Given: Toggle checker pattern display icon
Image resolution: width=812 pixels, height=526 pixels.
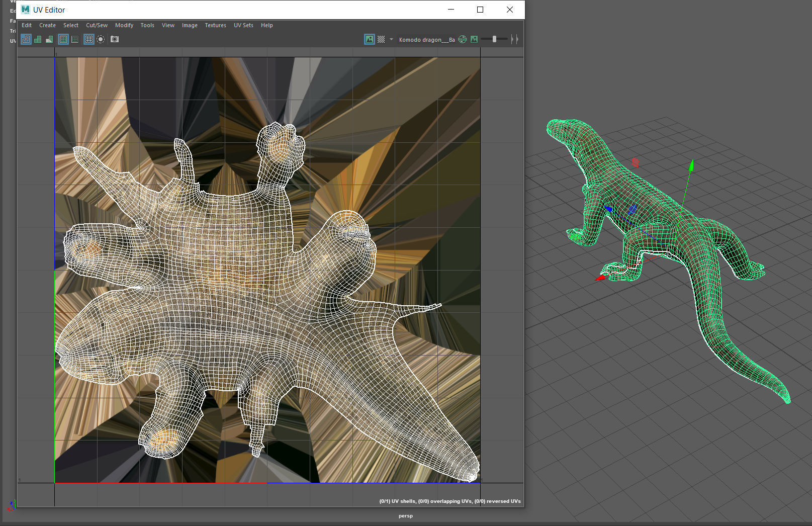Looking at the screenshot, I should coord(381,39).
